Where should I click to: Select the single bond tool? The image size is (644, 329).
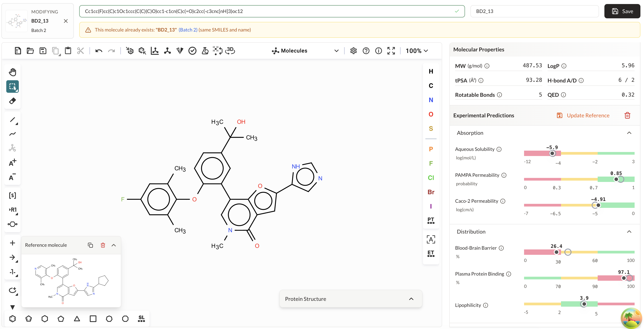coord(13,120)
